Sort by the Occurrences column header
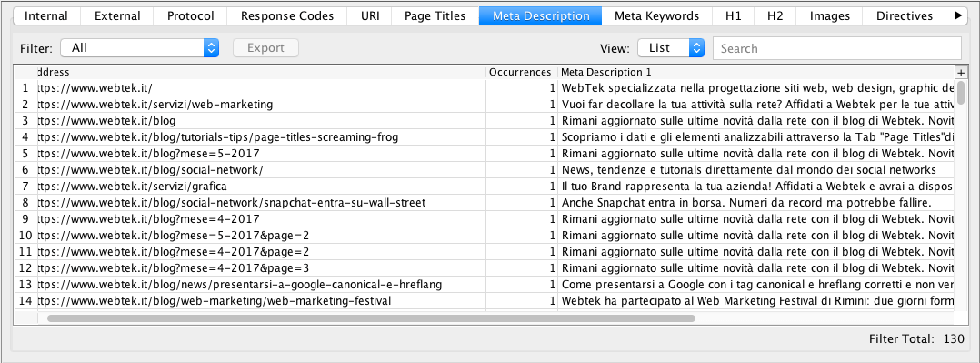 coord(521,72)
